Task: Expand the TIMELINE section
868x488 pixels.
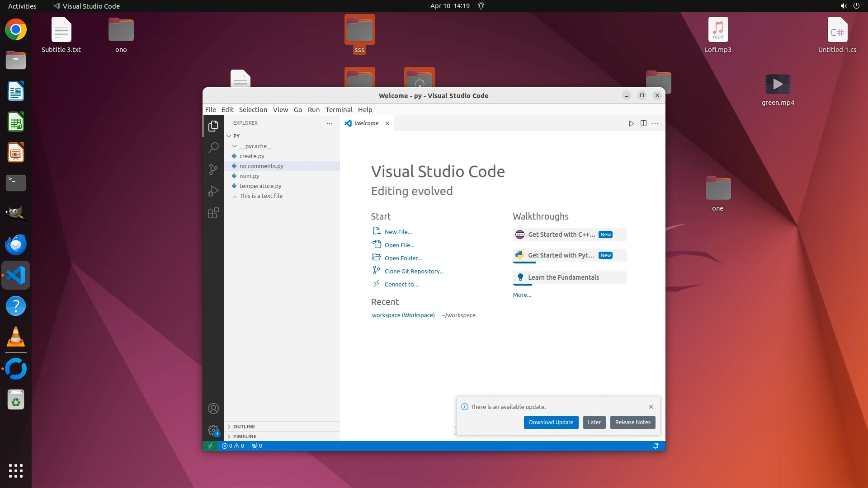Action: [245, 436]
